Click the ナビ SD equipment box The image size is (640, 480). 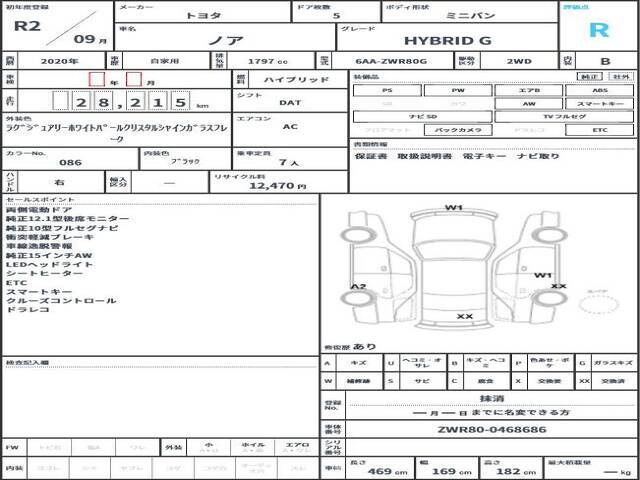(x=387, y=117)
